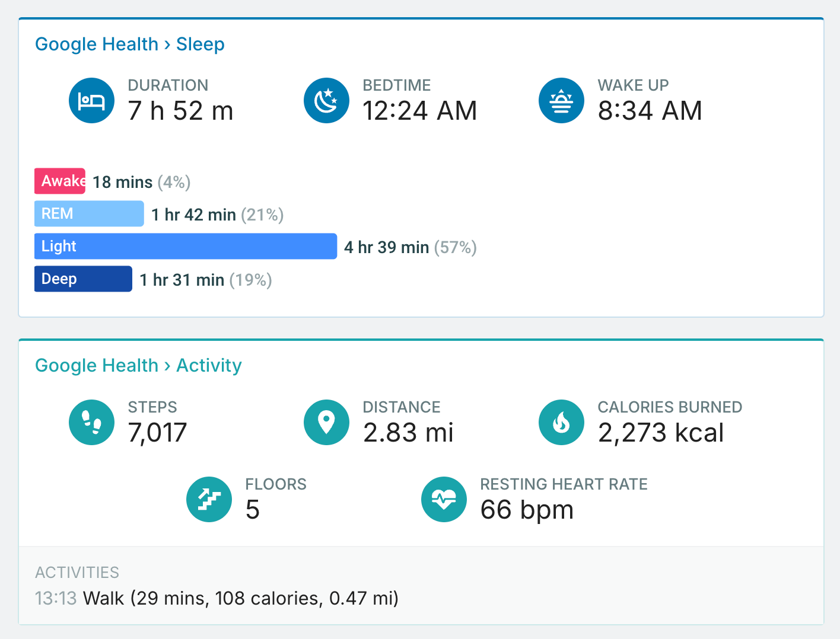840x639 pixels.
Task: Click the moon and stars Bedtime icon
Action: tap(326, 101)
